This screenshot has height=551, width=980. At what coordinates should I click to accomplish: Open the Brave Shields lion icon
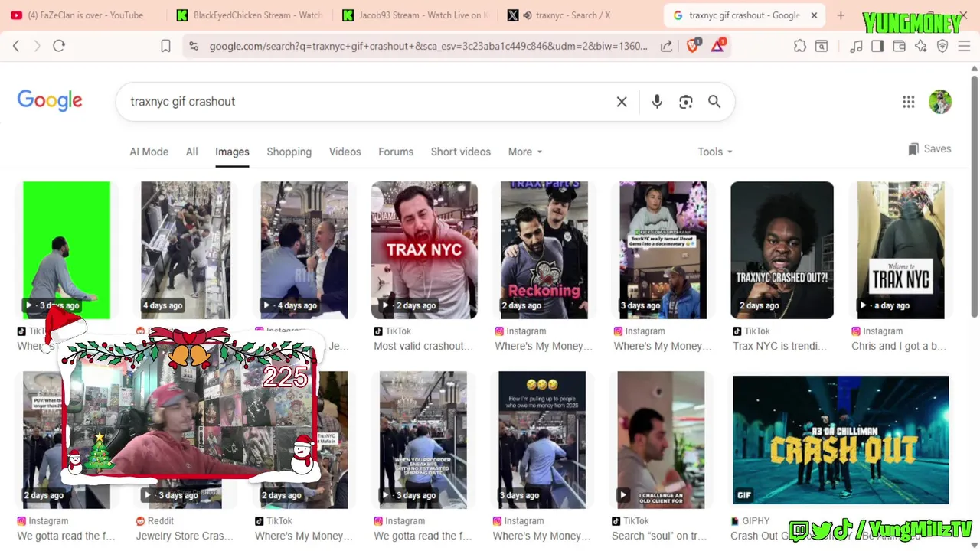pos(693,46)
